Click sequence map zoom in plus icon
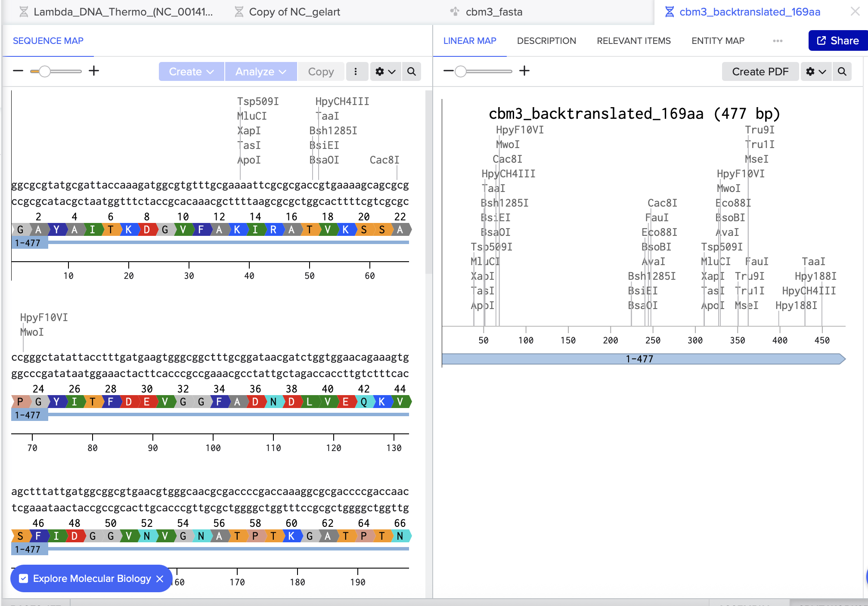This screenshot has width=868, height=606. click(x=94, y=71)
